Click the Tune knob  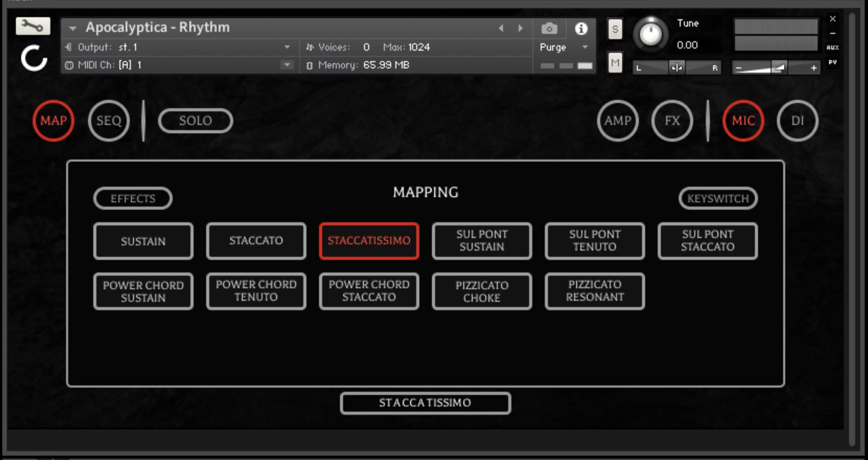click(x=651, y=34)
